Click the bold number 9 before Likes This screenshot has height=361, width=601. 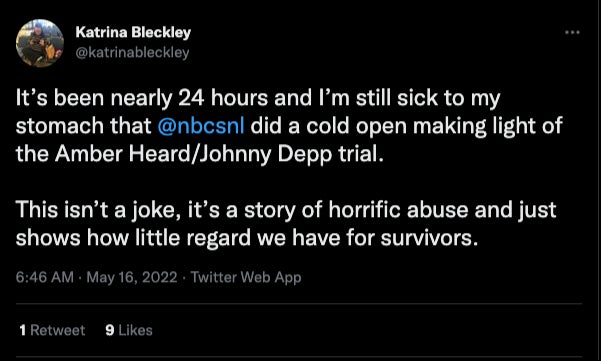tap(110, 330)
